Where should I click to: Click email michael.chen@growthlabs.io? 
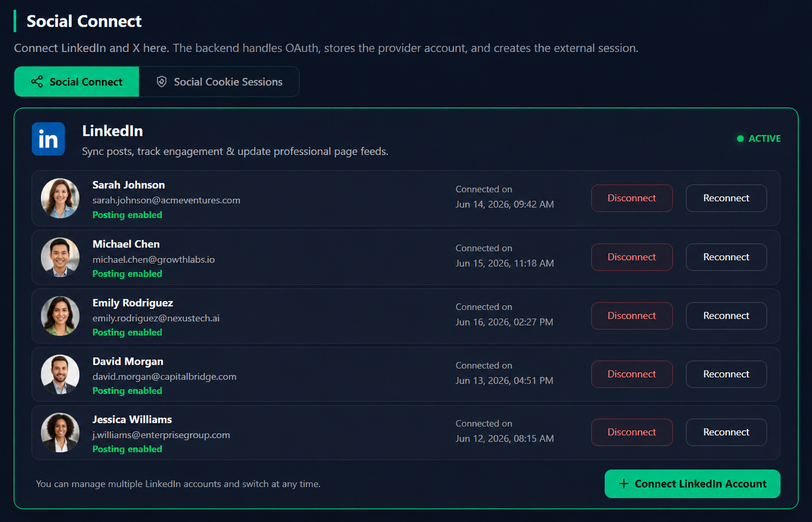click(x=154, y=259)
